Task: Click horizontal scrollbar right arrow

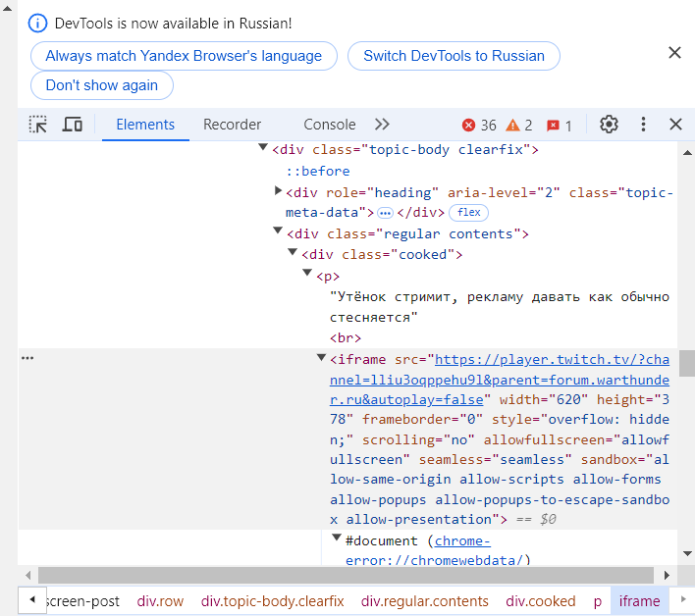Action: point(667,575)
